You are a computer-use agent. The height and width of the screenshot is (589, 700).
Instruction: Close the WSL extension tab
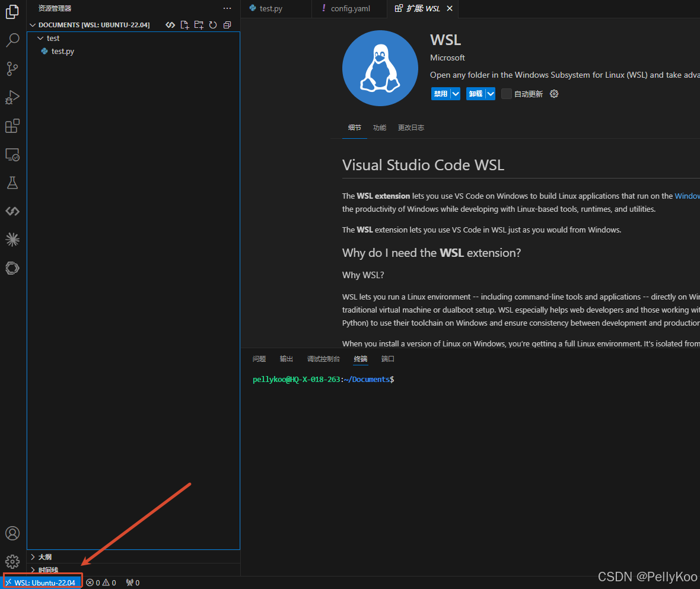[450, 8]
